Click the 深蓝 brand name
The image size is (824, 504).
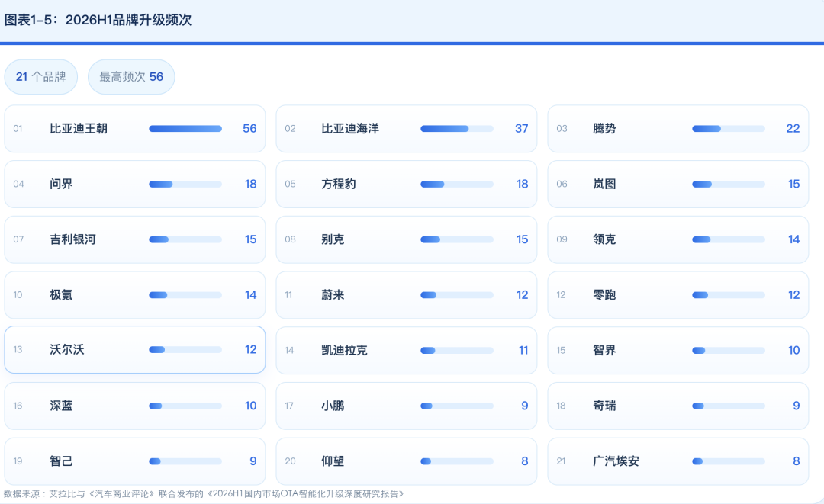point(61,406)
